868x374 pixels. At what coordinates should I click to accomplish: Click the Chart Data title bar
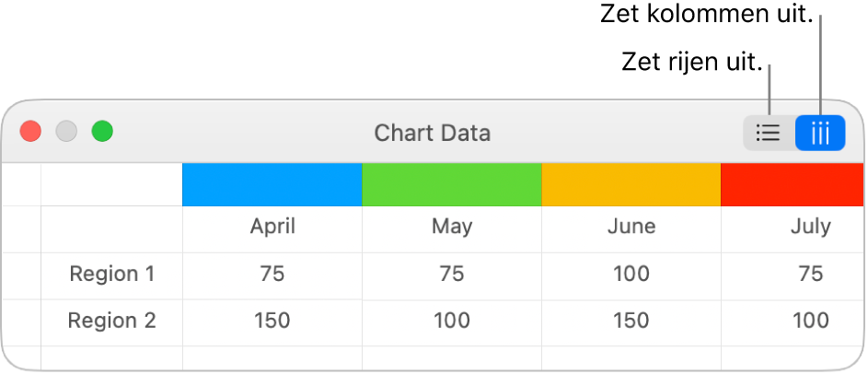432,133
